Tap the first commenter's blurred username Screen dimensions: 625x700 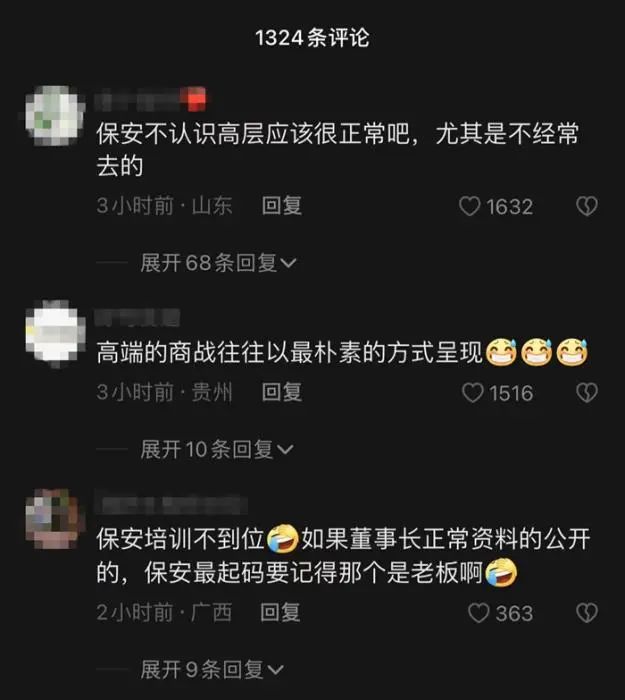[150, 99]
